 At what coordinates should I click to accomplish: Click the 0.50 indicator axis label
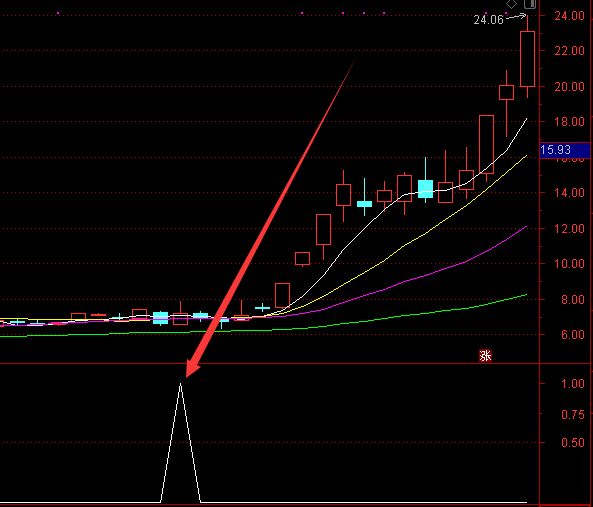coord(573,442)
